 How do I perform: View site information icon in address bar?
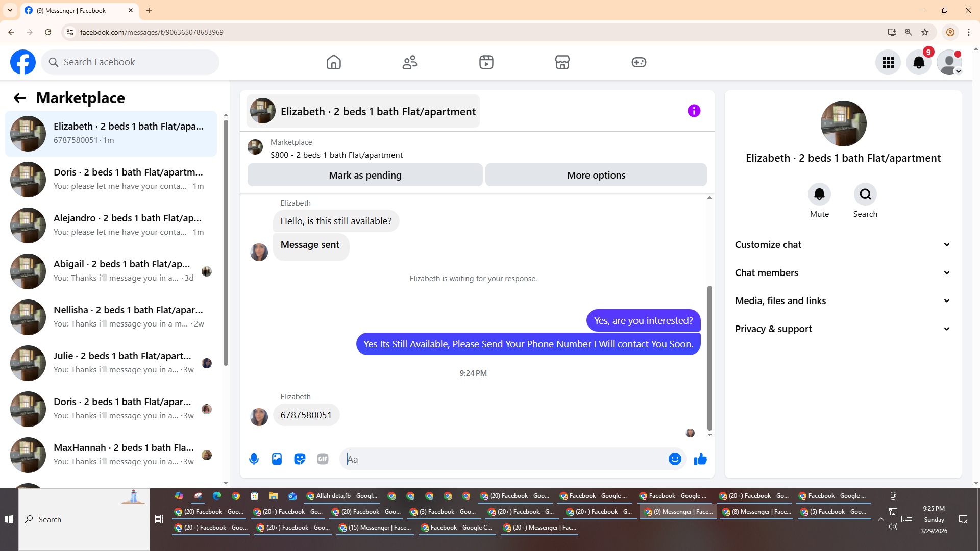coord(70,32)
